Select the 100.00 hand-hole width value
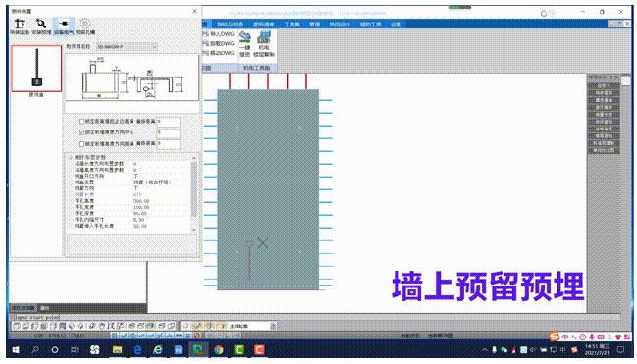 (x=141, y=207)
